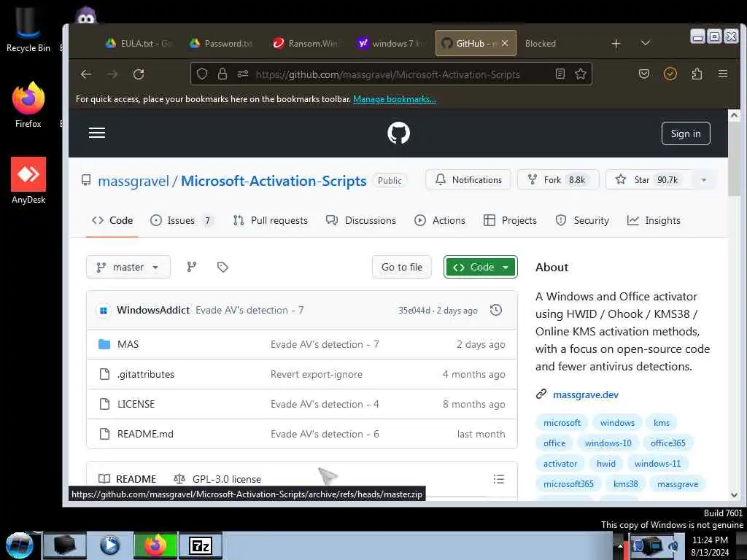The image size is (747, 560).
Task: Select the Code repository tab
Action: (x=112, y=220)
